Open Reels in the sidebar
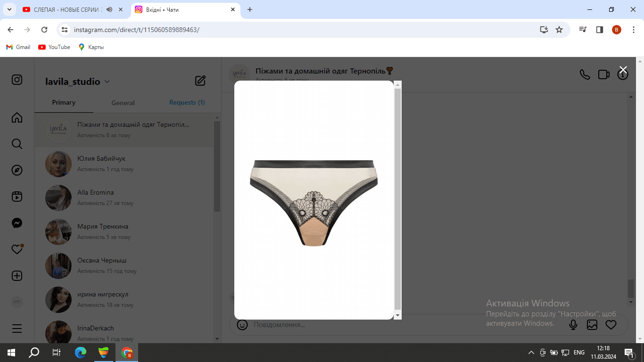 click(17, 197)
